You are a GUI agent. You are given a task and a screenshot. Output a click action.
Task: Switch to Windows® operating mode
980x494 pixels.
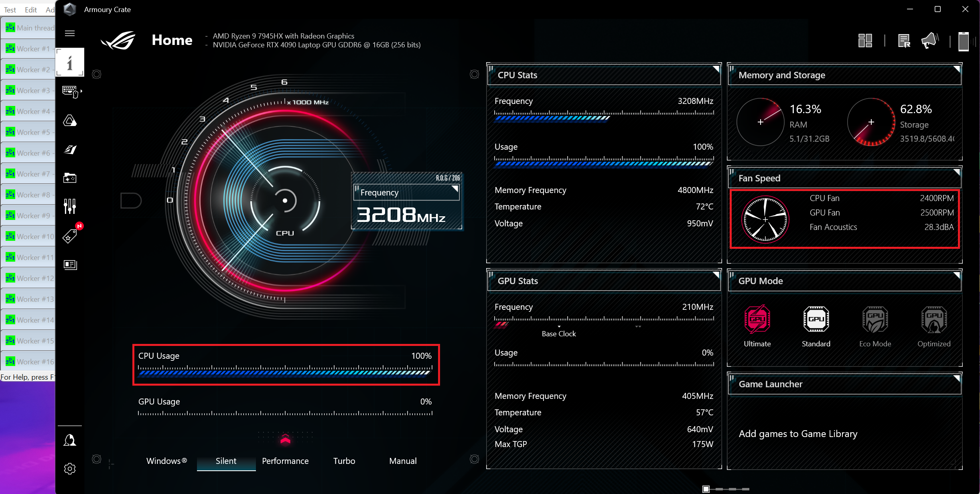point(167,461)
